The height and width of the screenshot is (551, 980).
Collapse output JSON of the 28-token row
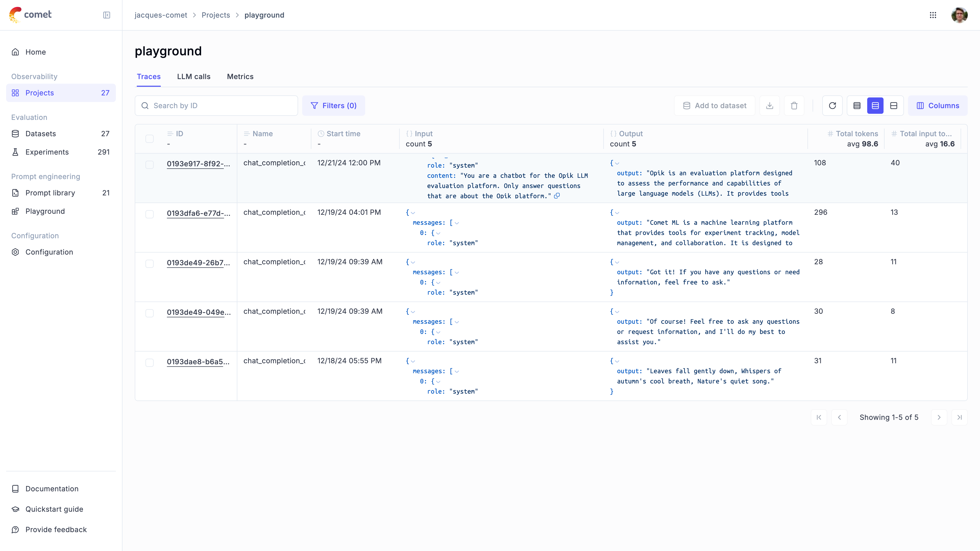[617, 262]
